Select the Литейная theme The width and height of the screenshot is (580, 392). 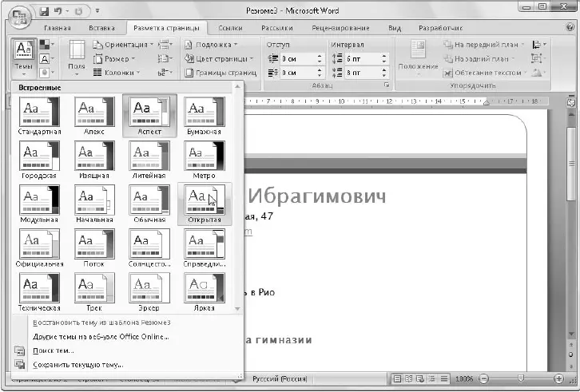tap(149, 160)
